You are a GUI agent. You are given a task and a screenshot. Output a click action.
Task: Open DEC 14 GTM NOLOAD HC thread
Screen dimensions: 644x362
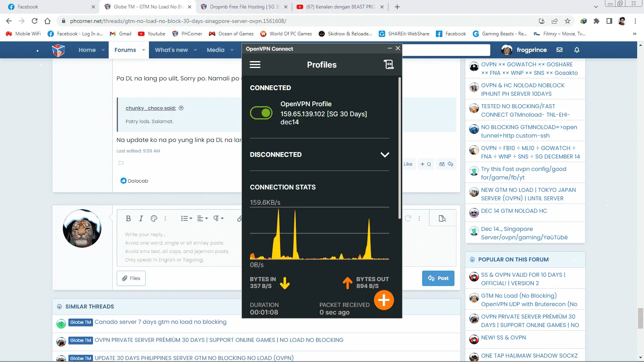tap(514, 211)
